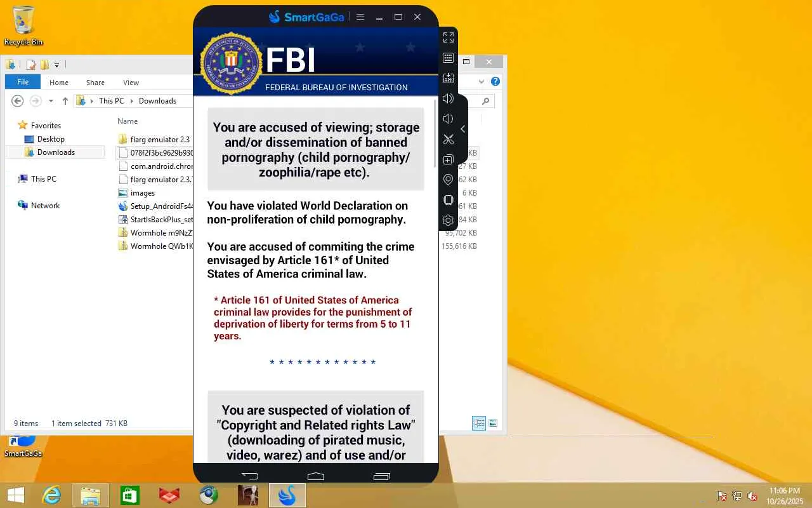Select the Setup_AndroidFs file
Screen dimensions: 812x508
tap(155, 206)
